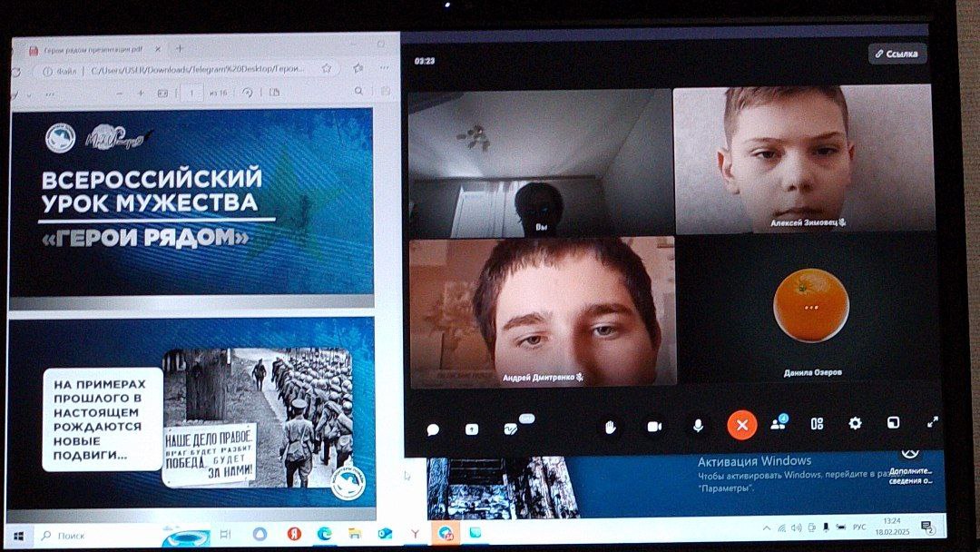Launch Yandex from the taskbar
Viewport: 980px width, 552px height.
pos(294,534)
